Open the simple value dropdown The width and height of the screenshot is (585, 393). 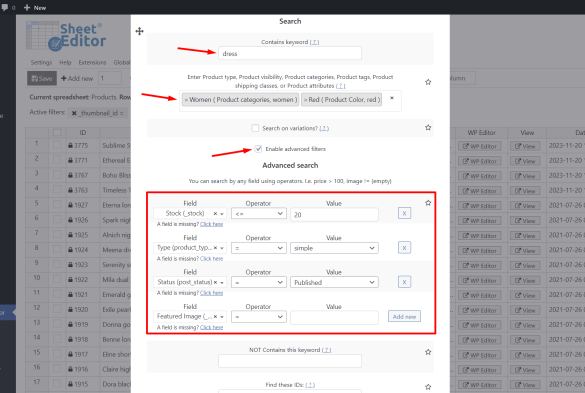tap(334, 248)
